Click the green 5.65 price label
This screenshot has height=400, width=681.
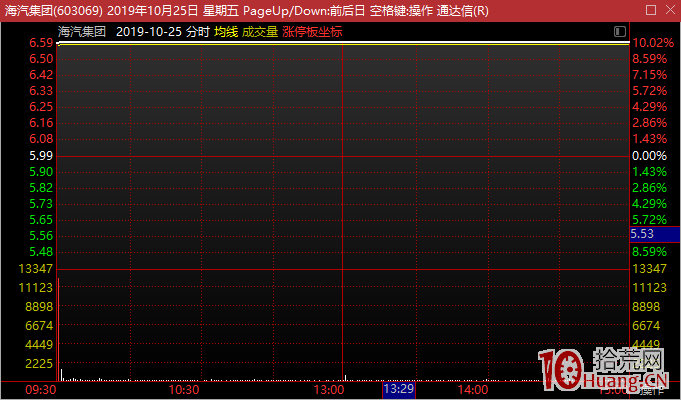[x=41, y=220]
